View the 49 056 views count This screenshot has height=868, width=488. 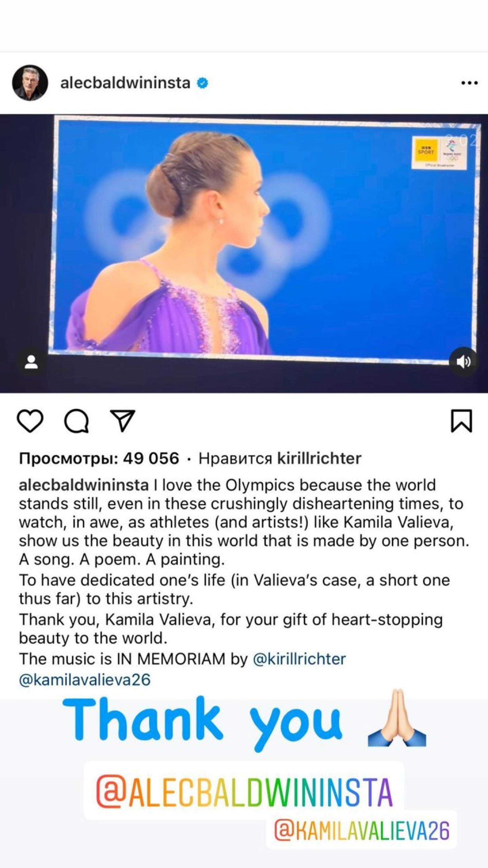point(99,458)
